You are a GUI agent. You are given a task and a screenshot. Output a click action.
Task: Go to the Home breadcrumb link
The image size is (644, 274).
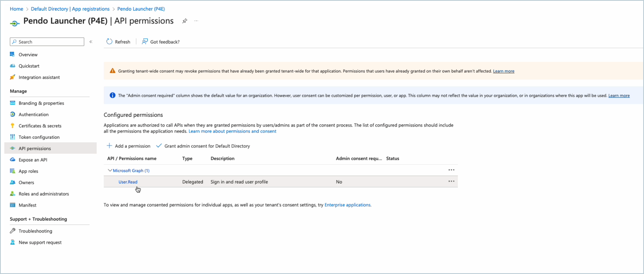pos(16,9)
